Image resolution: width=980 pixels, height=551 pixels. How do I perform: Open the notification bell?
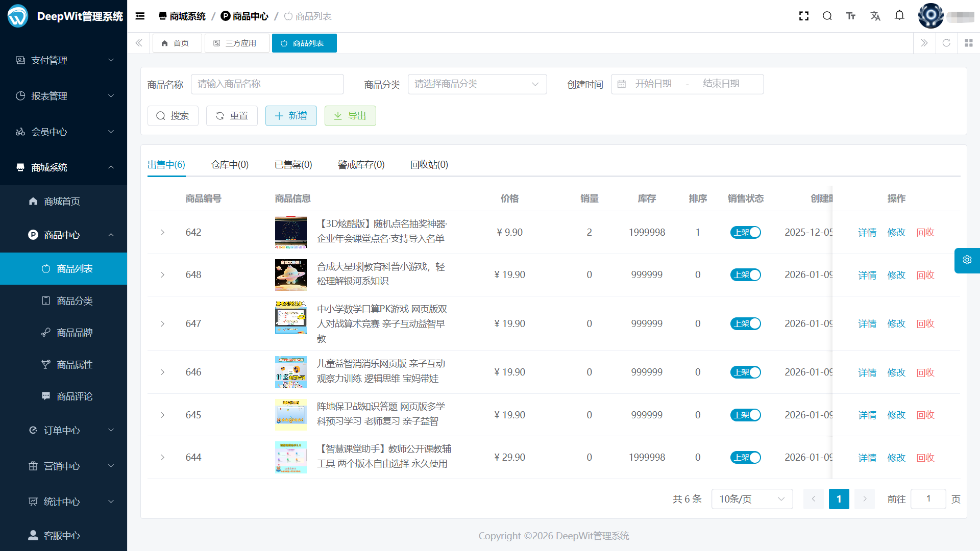pos(899,16)
